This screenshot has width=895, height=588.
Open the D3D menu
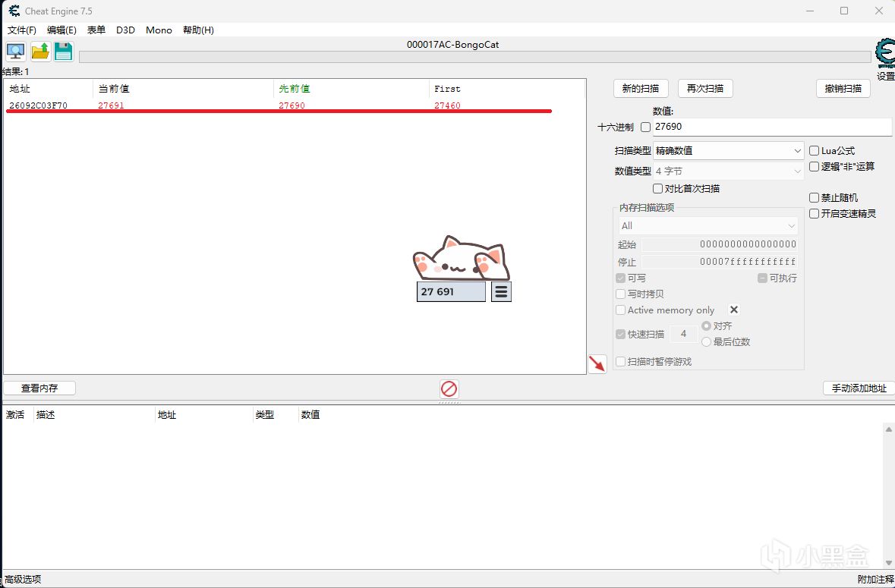click(125, 30)
